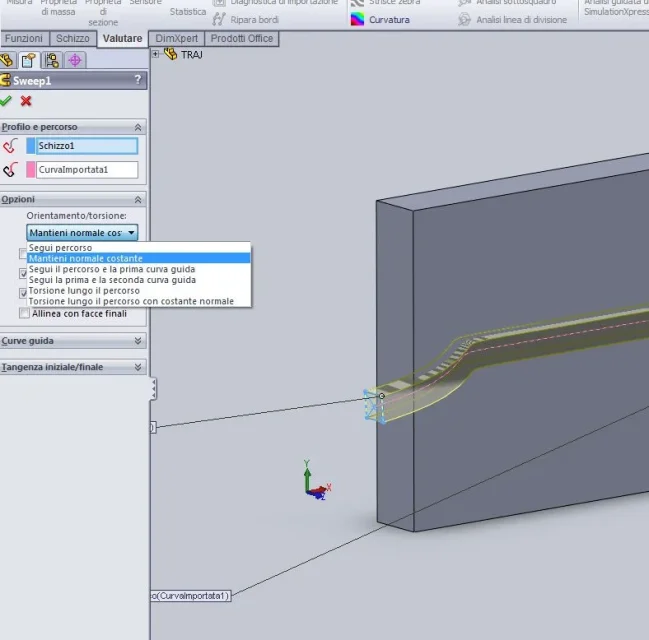Open the FeatureManager design tree tab icon
Screen dimensions: 649x640
(x=7, y=60)
